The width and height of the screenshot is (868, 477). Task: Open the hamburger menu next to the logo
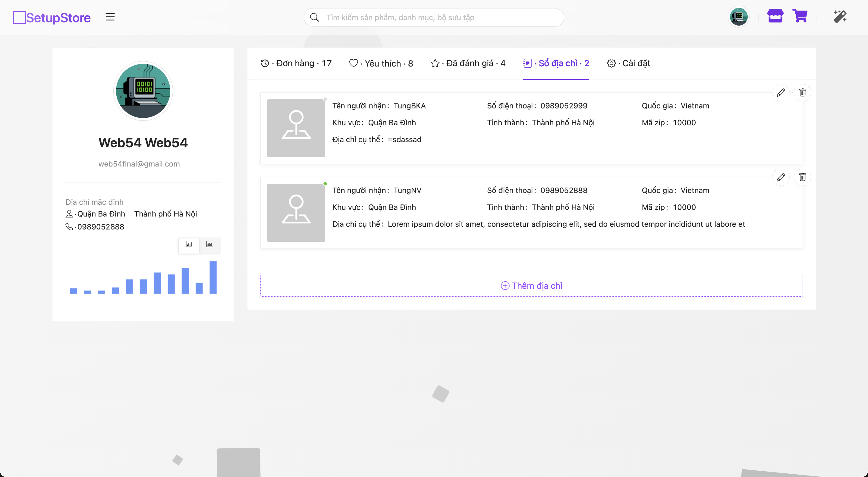(110, 17)
